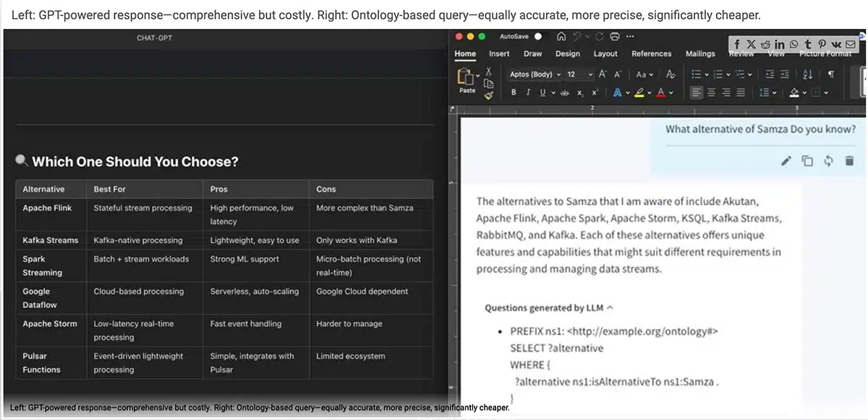Click the Copy icon below the scissors

point(489,84)
